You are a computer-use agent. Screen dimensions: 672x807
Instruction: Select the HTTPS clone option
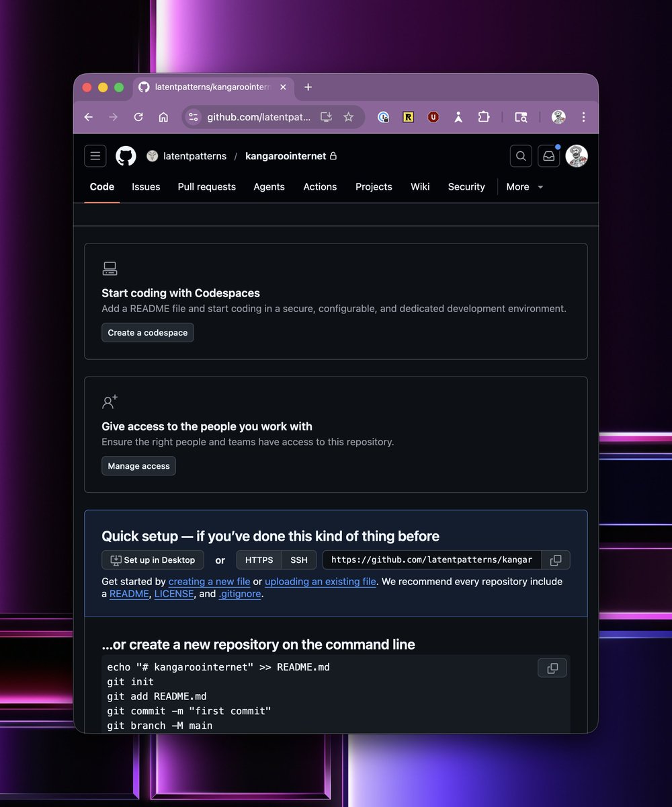coord(259,560)
